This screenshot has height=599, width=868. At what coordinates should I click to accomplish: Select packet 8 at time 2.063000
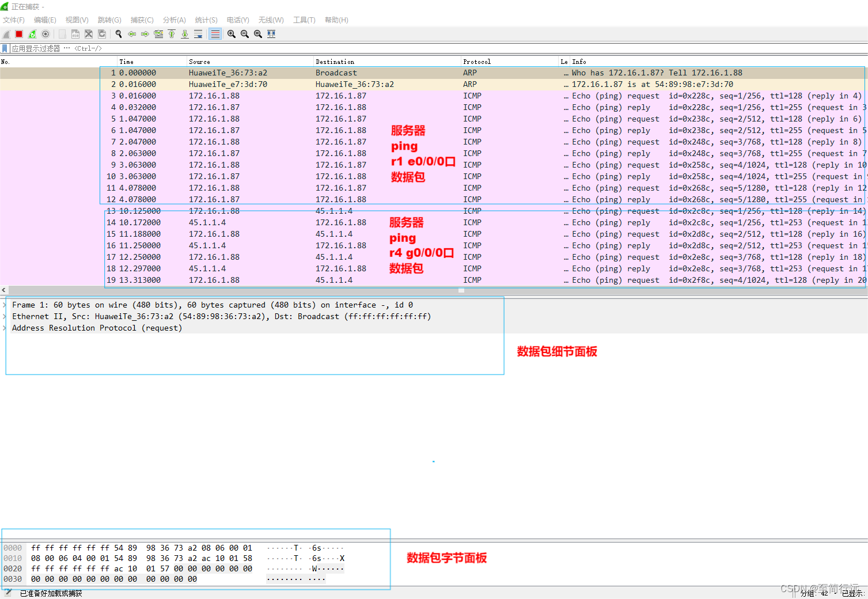(x=434, y=153)
